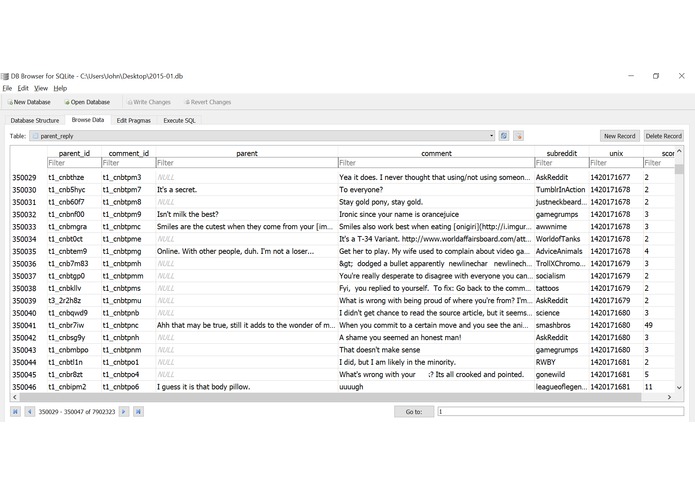This screenshot has width=695, height=494.
Task: Click the horizontal scrollbar thumb
Action: point(330,397)
